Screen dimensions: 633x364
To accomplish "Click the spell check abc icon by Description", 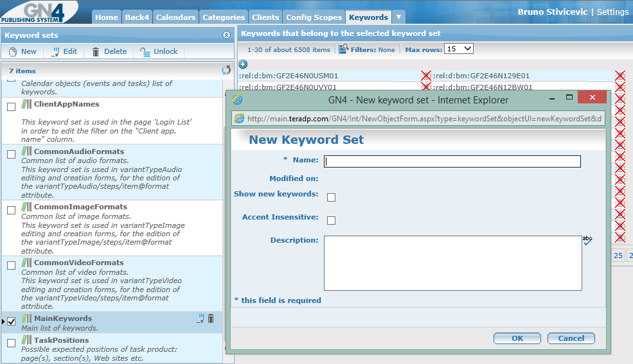I will [x=587, y=240].
